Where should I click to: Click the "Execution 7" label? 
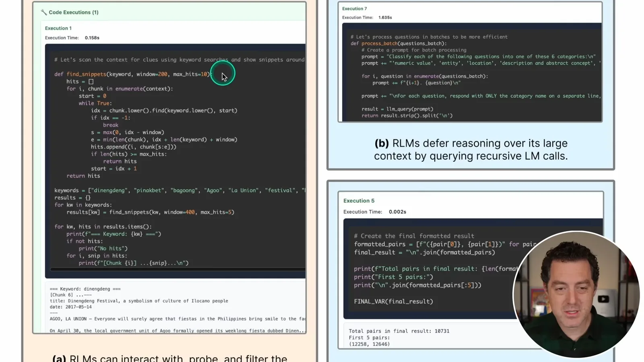(x=355, y=9)
